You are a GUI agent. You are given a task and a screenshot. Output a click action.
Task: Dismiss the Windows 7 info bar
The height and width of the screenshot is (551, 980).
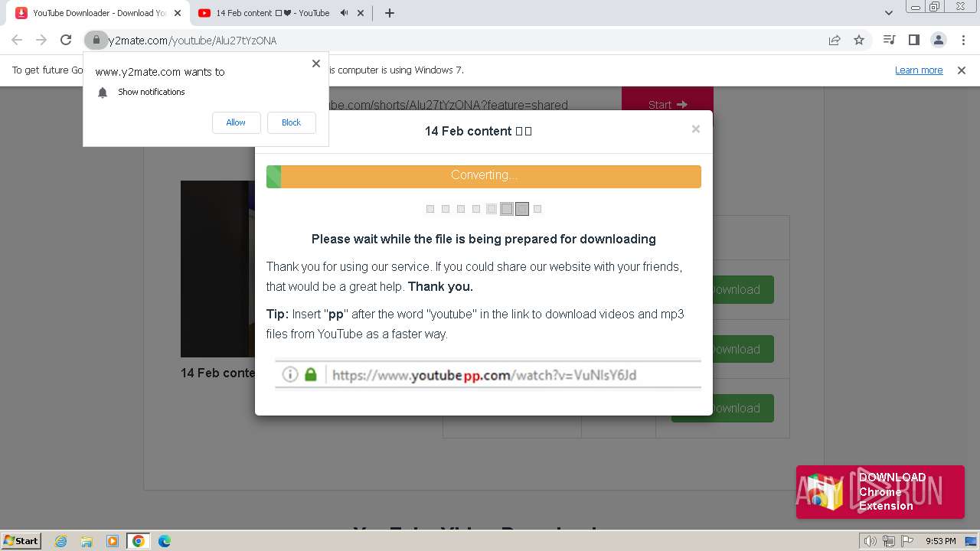click(x=962, y=70)
